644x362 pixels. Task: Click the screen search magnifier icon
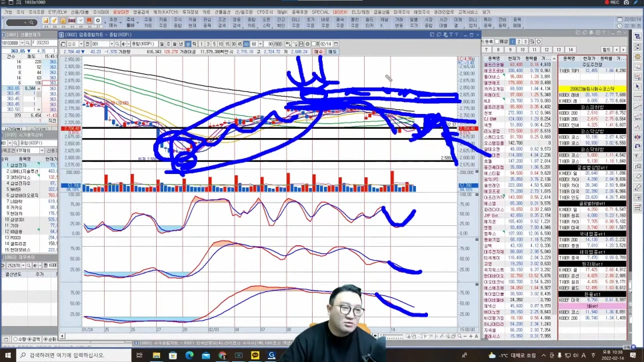click(x=31, y=23)
